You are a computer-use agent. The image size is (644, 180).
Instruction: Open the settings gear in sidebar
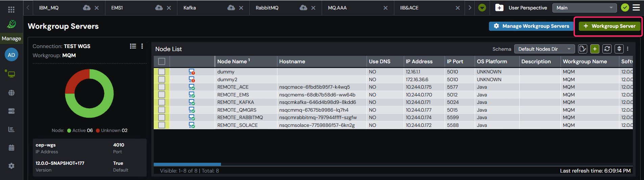click(x=11, y=166)
